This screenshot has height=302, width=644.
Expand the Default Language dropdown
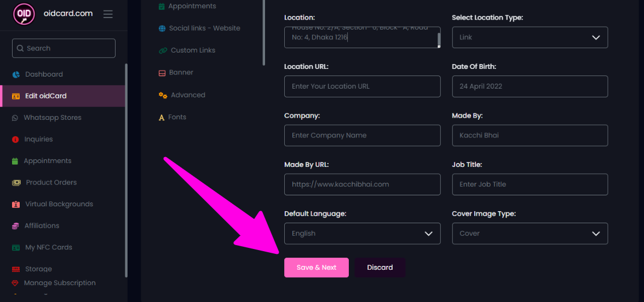click(362, 234)
